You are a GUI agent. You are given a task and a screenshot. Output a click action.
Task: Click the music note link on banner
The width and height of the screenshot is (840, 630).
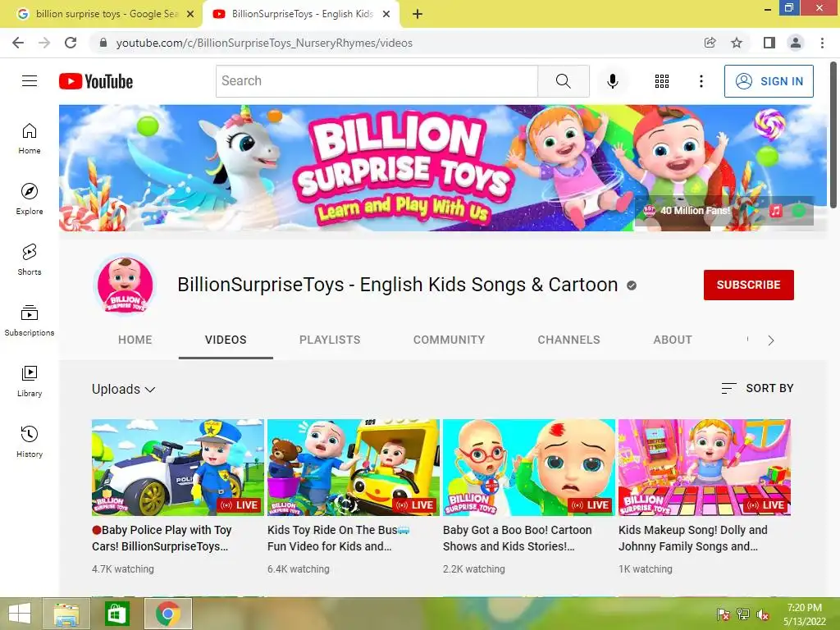coord(775,211)
